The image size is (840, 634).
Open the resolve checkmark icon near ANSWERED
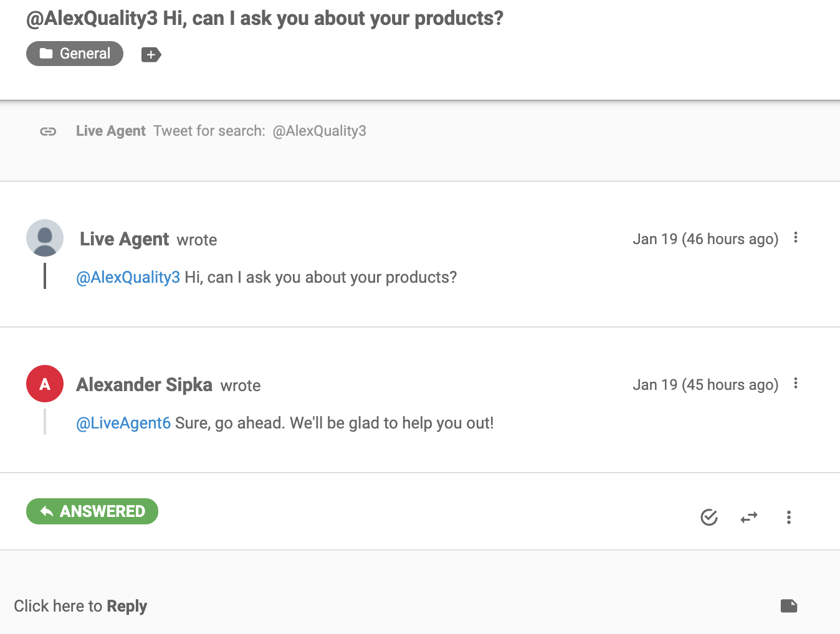click(x=709, y=517)
